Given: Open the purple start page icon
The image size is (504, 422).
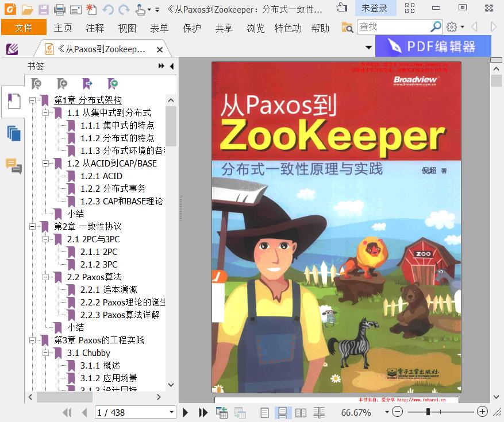Looking at the screenshot, I should pos(12,49).
